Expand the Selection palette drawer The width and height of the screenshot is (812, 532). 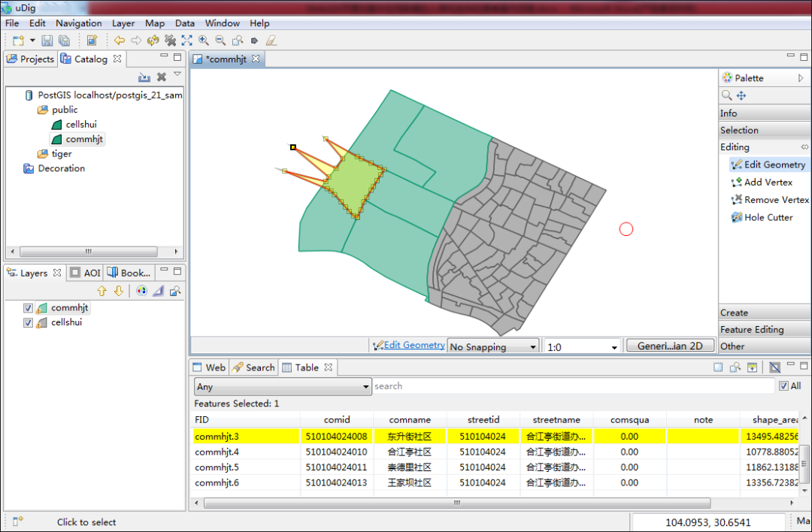[765, 130]
